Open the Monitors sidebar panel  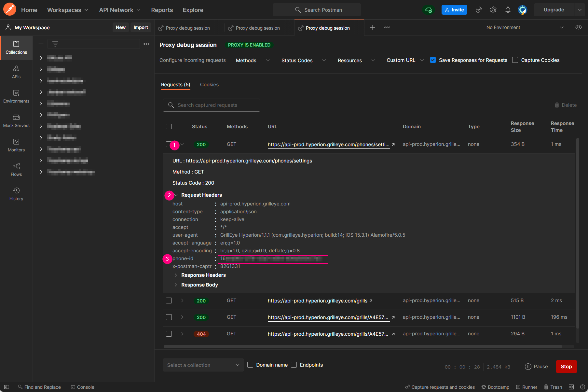tap(16, 145)
